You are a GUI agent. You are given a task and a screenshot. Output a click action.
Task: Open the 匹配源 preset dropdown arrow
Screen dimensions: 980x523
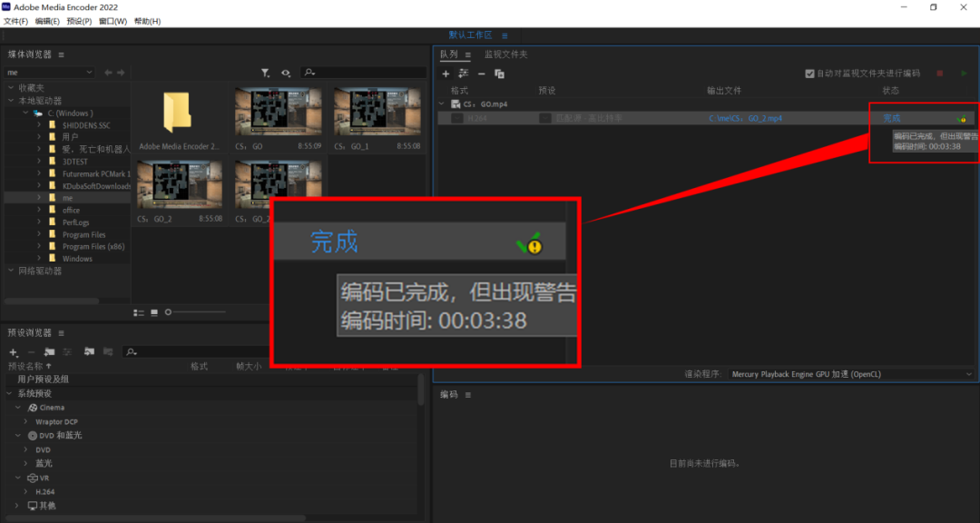(x=545, y=118)
